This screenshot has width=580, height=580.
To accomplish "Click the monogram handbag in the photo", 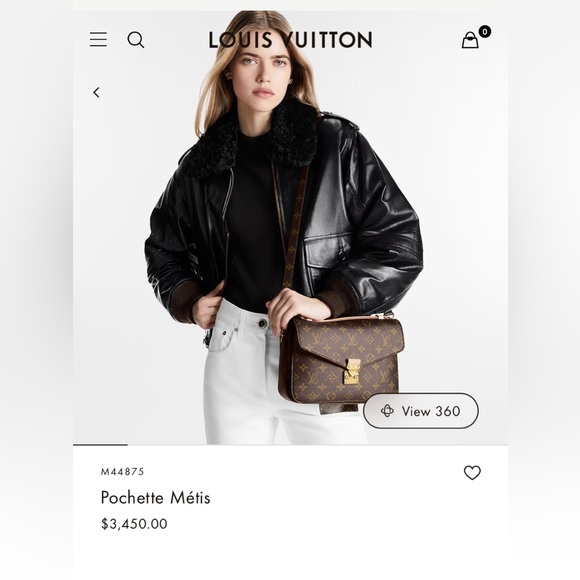I will click(341, 361).
